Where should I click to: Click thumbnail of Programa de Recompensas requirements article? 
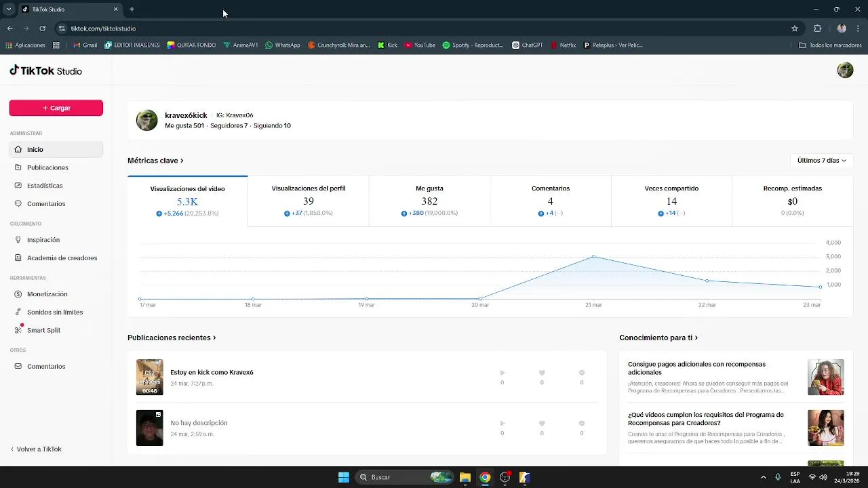click(x=826, y=428)
